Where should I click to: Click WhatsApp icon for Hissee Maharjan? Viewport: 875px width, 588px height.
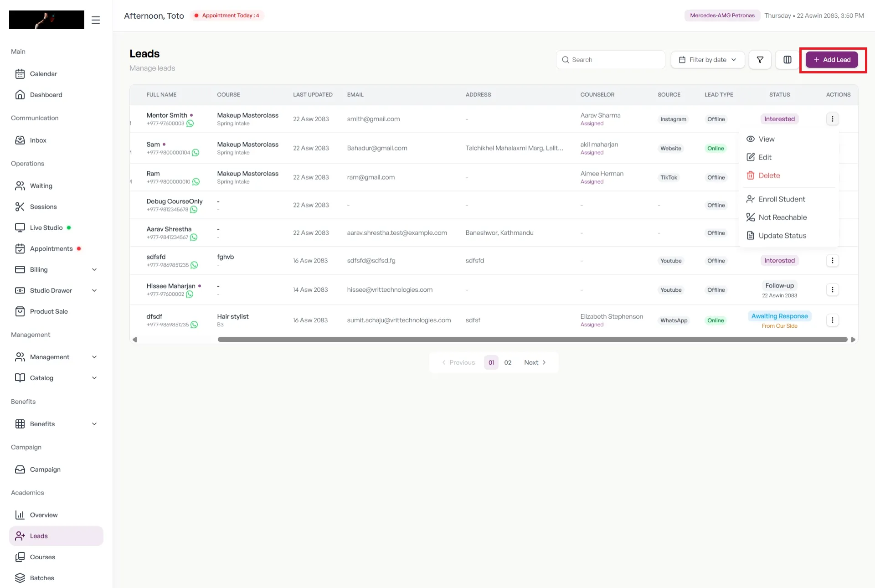[x=190, y=294]
